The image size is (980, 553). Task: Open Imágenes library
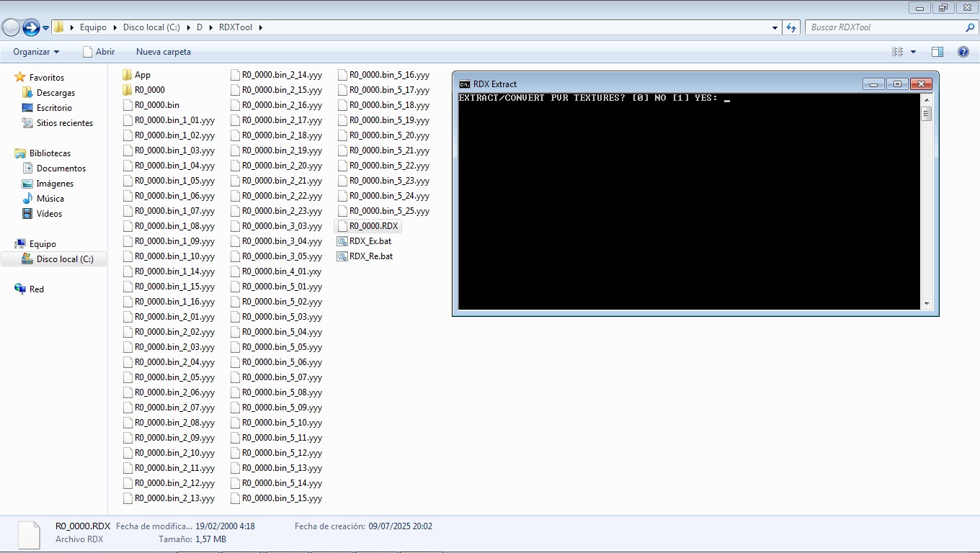[55, 184]
